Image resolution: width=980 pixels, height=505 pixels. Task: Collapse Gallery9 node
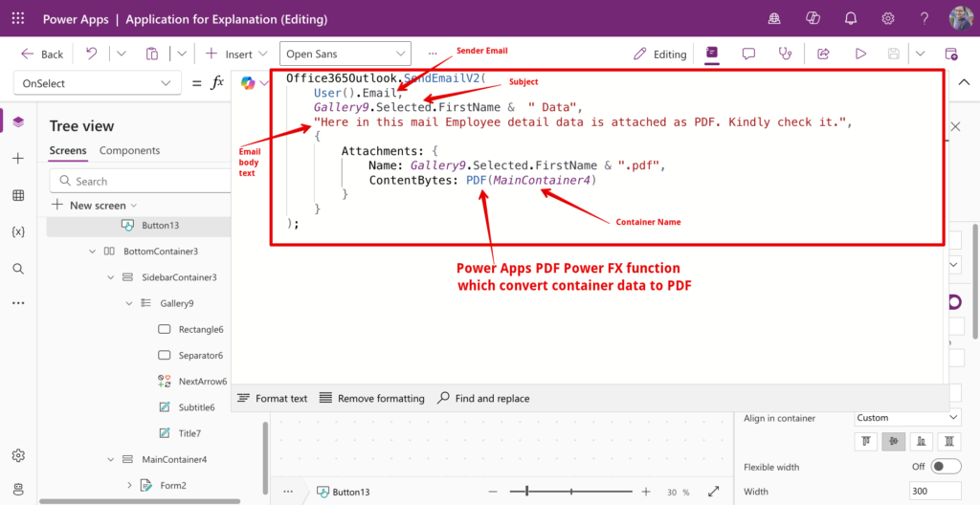click(x=129, y=303)
